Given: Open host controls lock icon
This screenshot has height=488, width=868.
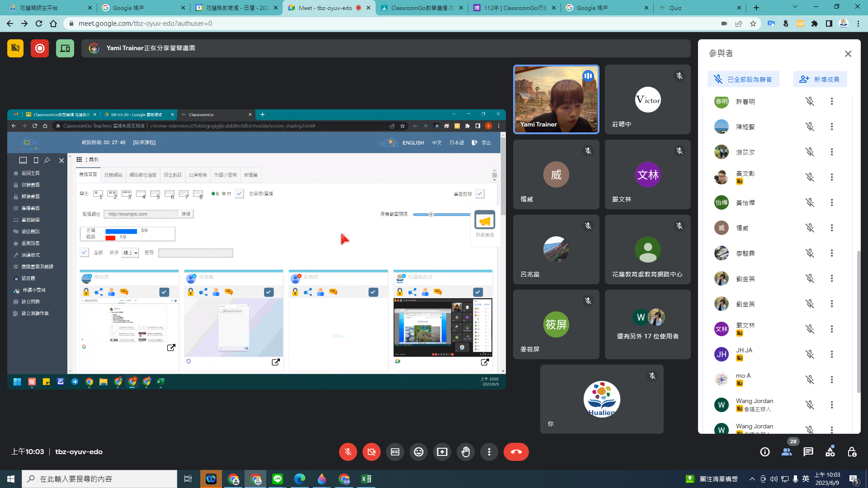Looking at the screenshot, I should pyautogui.click(x=852, y=452).
